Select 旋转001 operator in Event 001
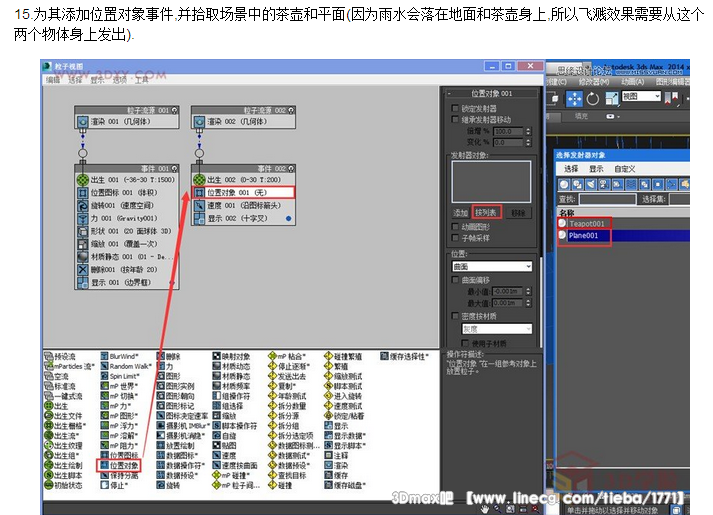This screenshot has height=515, width=713. tap(127, 205)
